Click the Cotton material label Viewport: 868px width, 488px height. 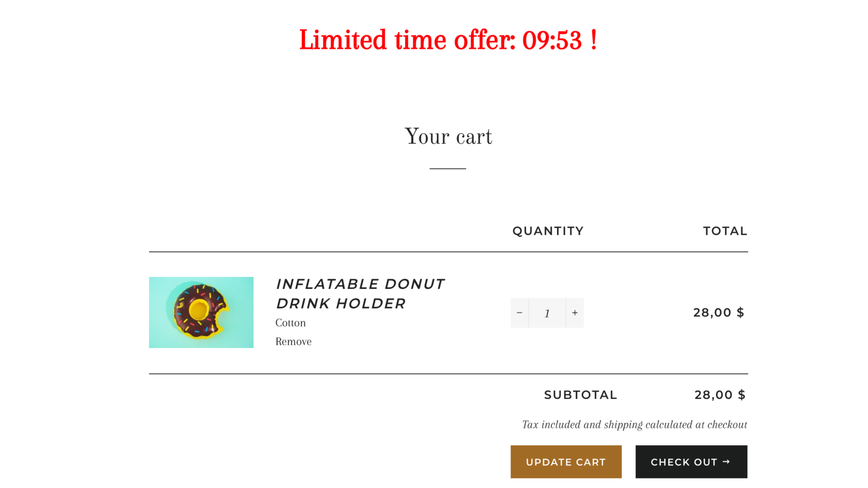pyautogui.click(x=290, y=323)
